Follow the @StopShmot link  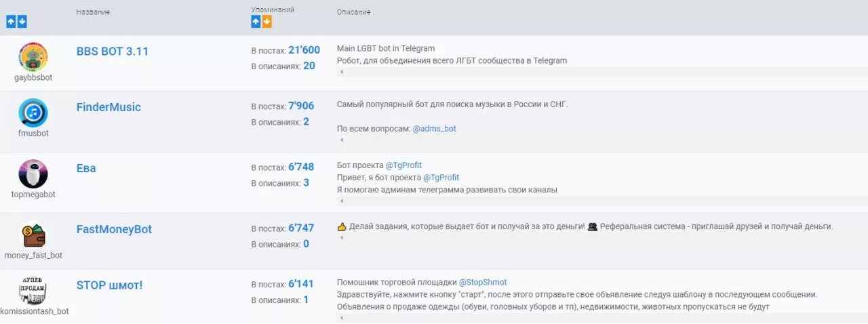483,282
